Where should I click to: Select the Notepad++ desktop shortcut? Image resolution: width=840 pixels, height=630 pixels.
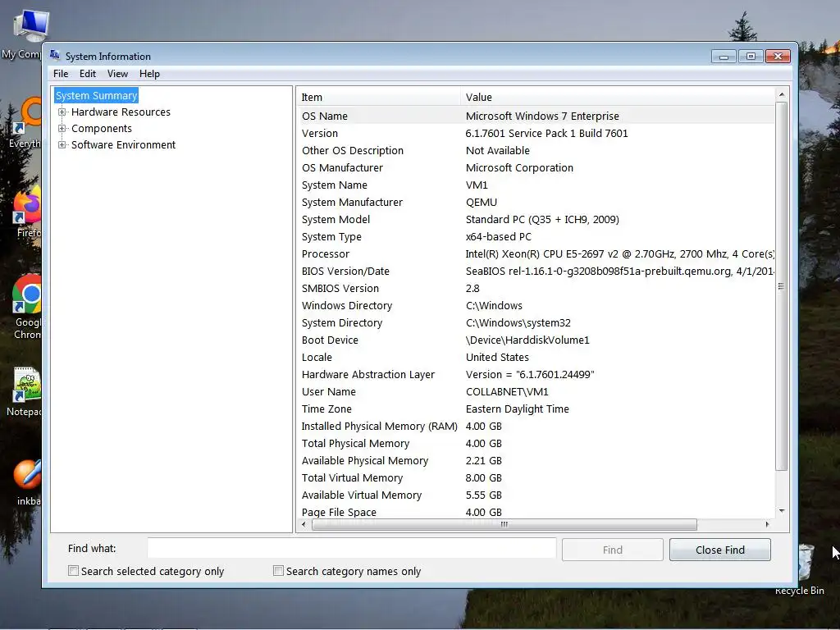(25, 392)
